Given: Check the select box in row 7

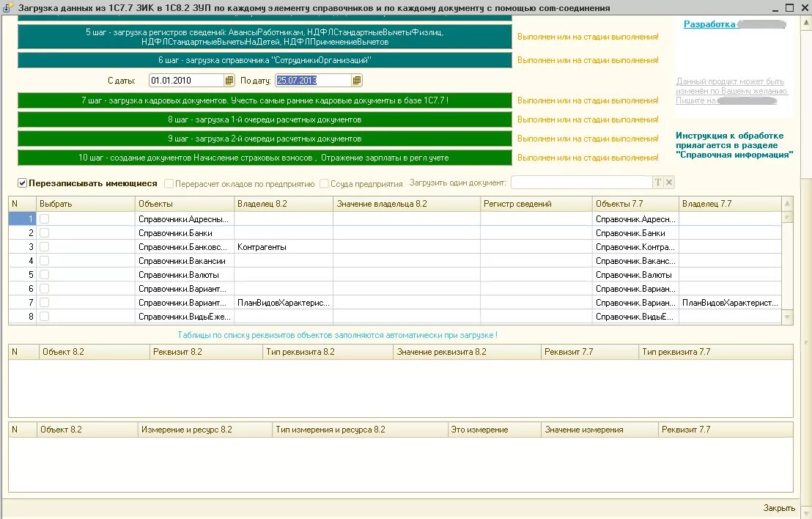Looking at the screenshot, I should coord(45,303).
